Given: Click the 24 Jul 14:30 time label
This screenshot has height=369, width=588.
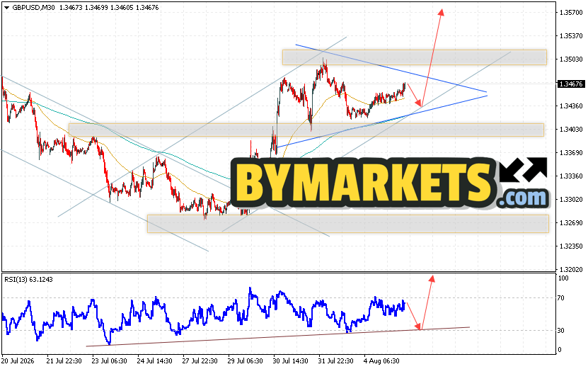Looking at the screenshot, I should (154, 361).
